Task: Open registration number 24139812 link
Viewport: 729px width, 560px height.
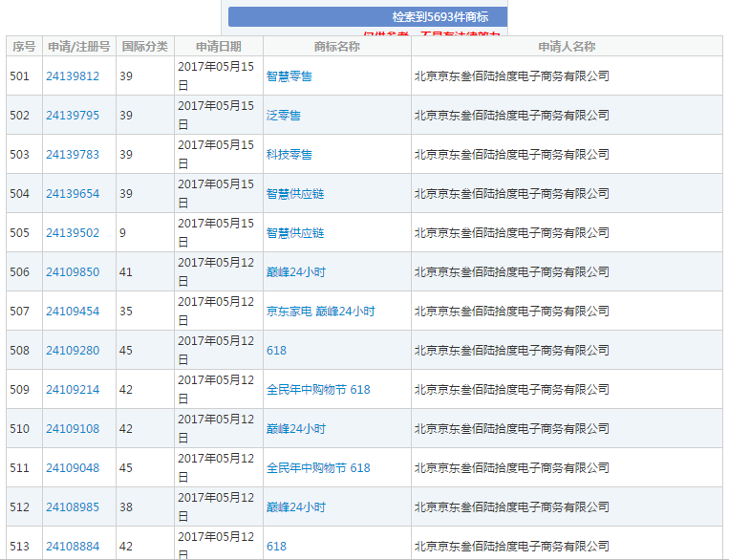Action: (x=73, y=76)
